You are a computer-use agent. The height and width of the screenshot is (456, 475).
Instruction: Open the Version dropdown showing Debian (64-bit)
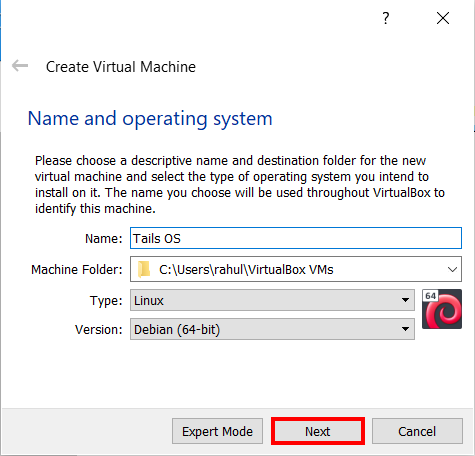(272, 329)
